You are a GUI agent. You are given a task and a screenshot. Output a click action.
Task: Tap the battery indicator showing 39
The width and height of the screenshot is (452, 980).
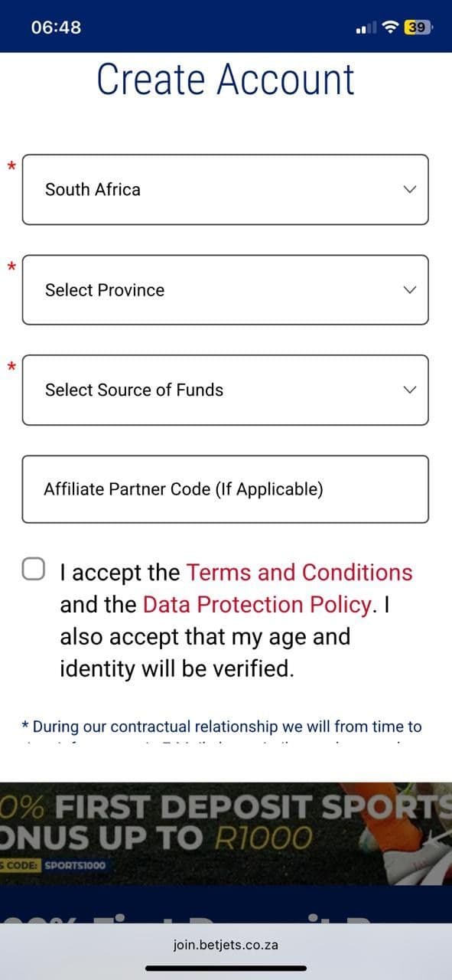click(415, 27)
